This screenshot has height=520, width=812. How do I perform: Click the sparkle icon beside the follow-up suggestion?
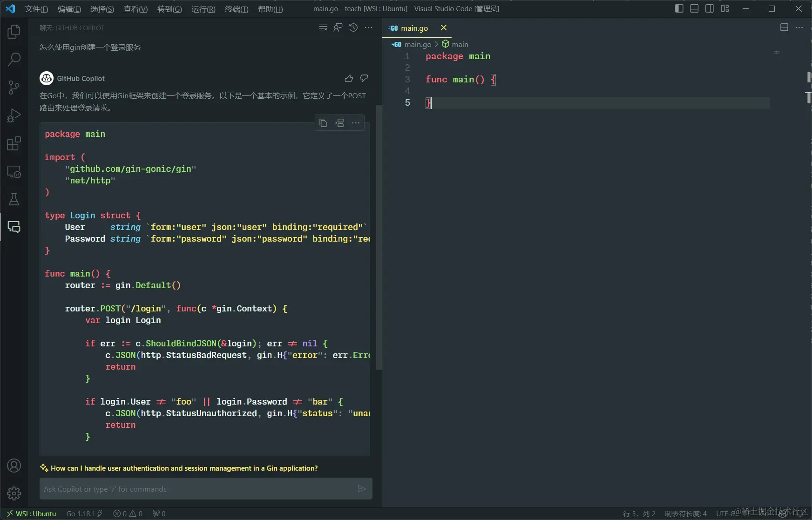[x=44, y=468]
